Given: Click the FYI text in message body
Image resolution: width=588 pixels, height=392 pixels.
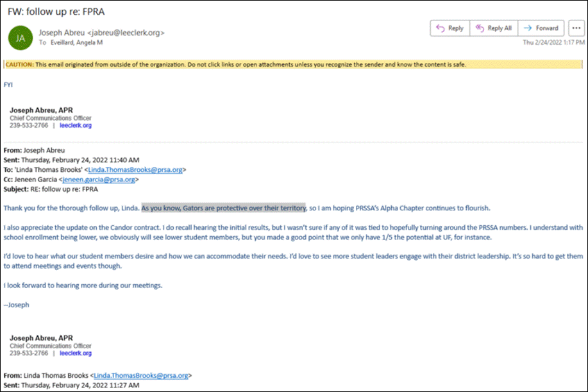Looking at the screenshot, I should [8, 84].
